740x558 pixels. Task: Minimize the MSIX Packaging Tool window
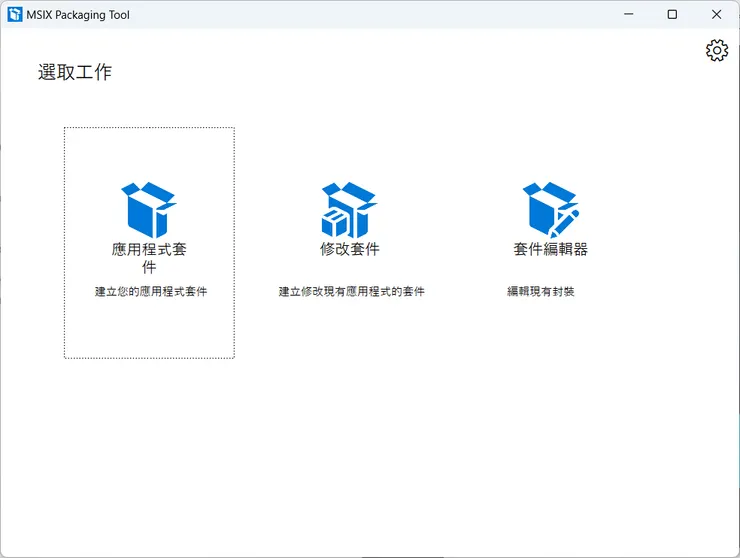coord(629,14)
